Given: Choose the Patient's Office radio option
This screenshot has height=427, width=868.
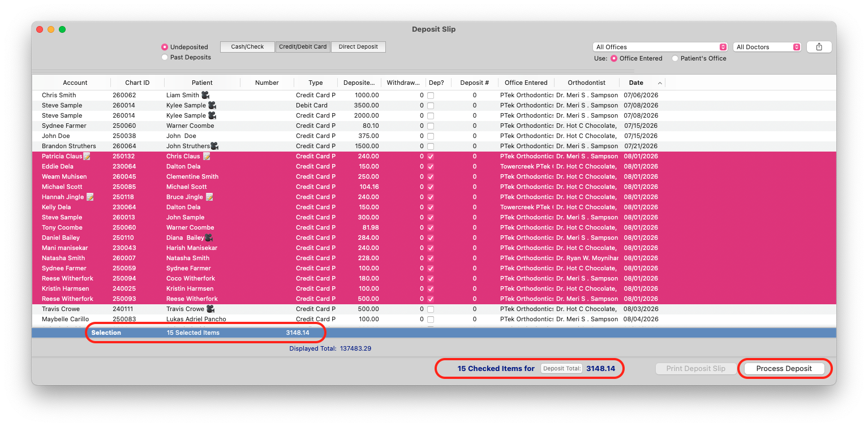Looking at the screenshot, I should coord(674,58).
